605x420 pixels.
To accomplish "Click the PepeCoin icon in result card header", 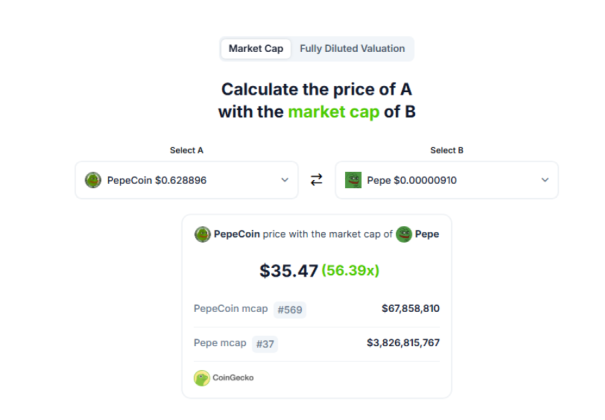I will pos(203,234).
